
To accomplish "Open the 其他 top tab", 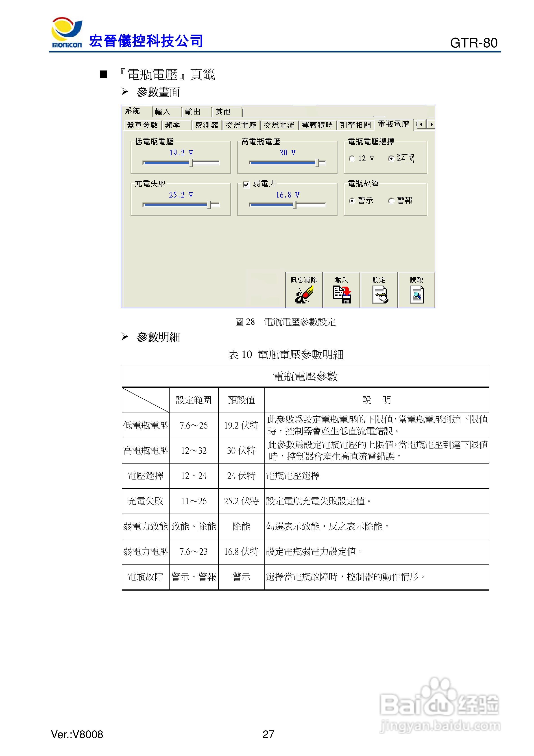I will tap(223, 112).
